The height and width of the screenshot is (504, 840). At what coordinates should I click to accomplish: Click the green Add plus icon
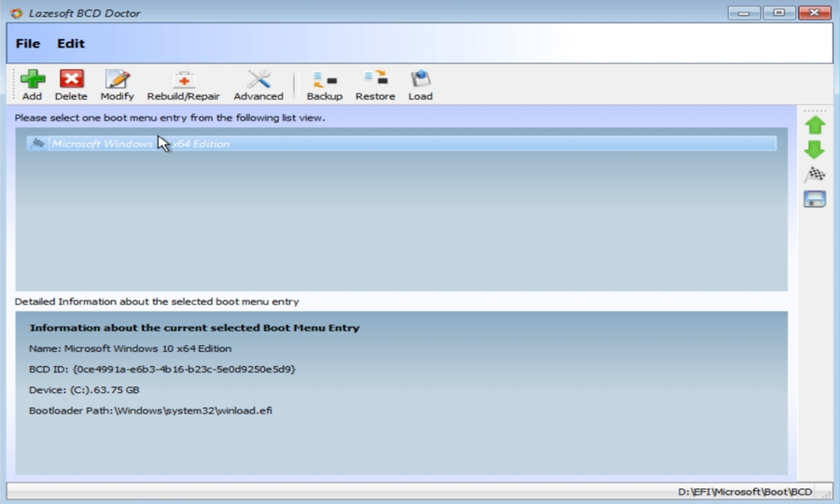(x=32, y=79)
